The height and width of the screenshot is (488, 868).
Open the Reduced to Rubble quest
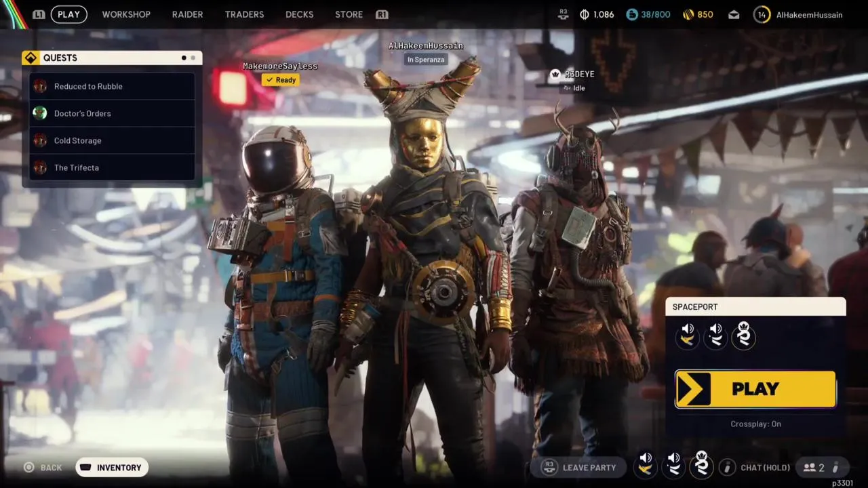[x=112, y=86]
